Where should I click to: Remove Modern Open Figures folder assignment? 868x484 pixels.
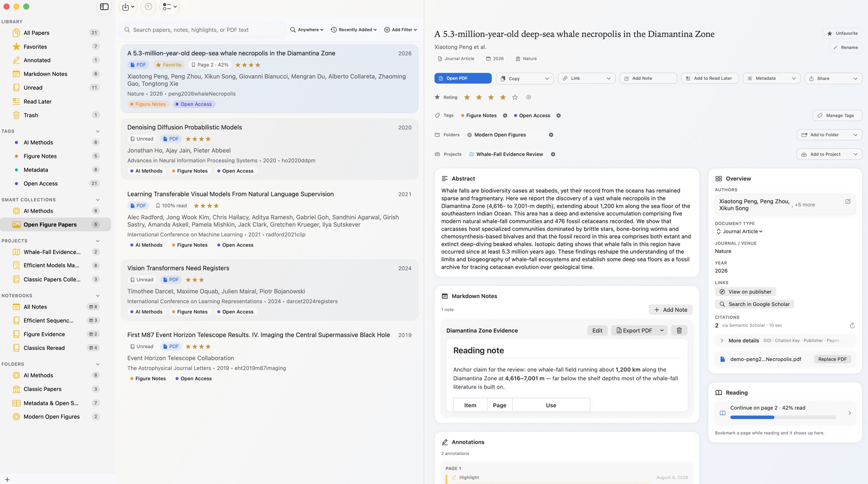551,135
